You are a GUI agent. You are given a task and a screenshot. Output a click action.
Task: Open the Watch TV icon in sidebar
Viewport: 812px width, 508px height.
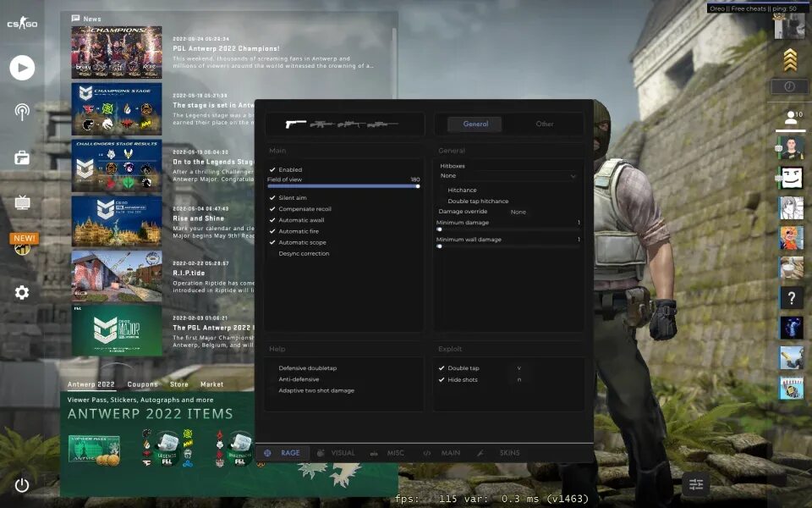pos(22,202)
